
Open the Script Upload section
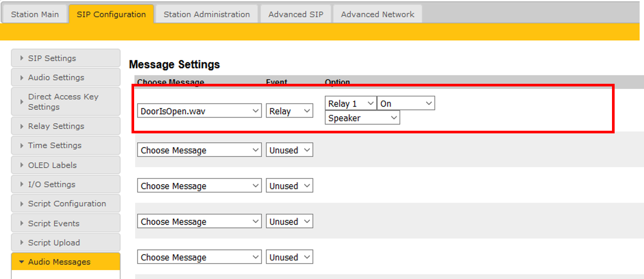point(65,243)
